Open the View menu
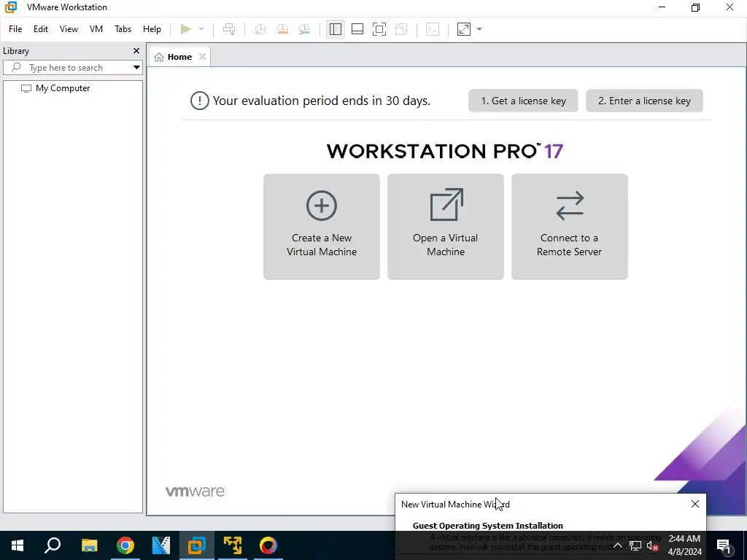This screenshot has width=747, height=560. (69, 29)
